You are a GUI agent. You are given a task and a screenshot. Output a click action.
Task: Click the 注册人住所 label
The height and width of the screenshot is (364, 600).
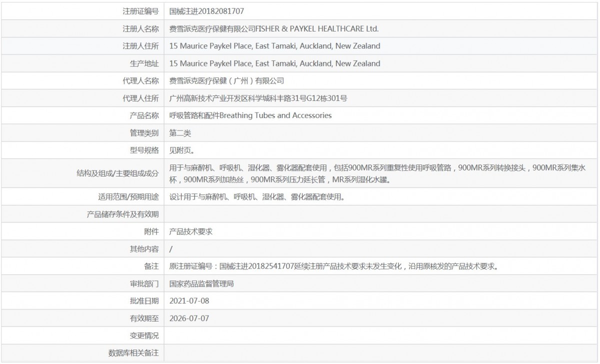(x=140, y=46)
